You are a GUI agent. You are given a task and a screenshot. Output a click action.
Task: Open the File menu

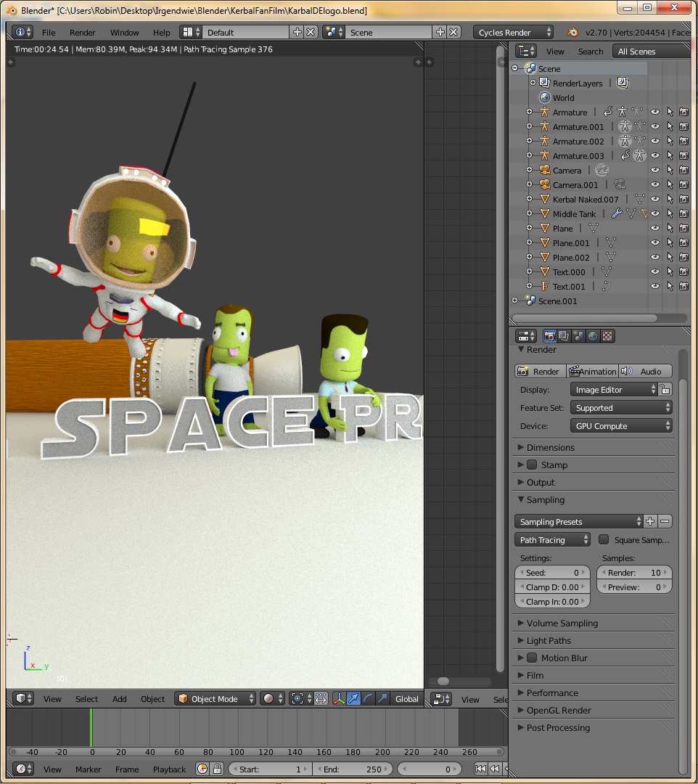pyautogui.click(x=49, y=33)
